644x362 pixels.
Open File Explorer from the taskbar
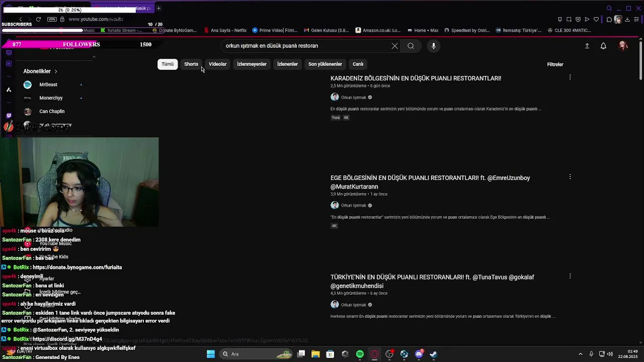tap(315, 354)
